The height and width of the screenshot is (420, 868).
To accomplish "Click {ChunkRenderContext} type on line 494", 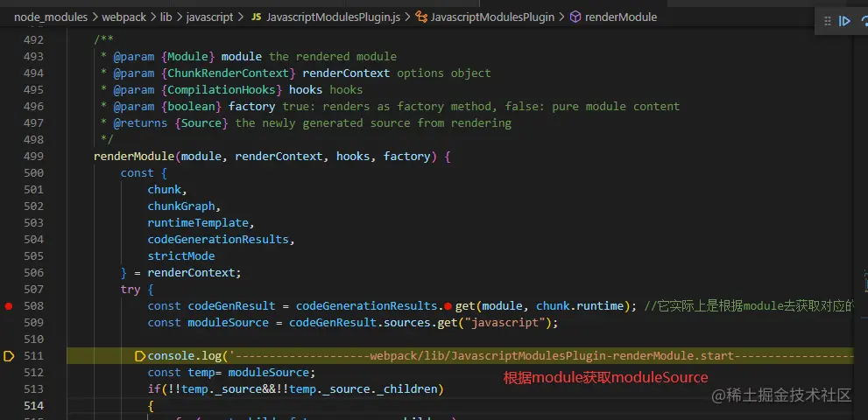I will coord(228,73).
